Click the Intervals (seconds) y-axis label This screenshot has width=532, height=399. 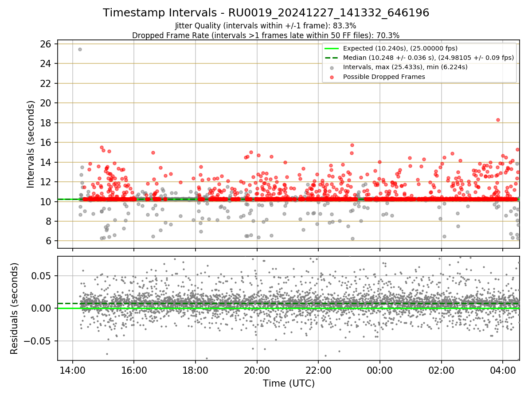(31, 144)
